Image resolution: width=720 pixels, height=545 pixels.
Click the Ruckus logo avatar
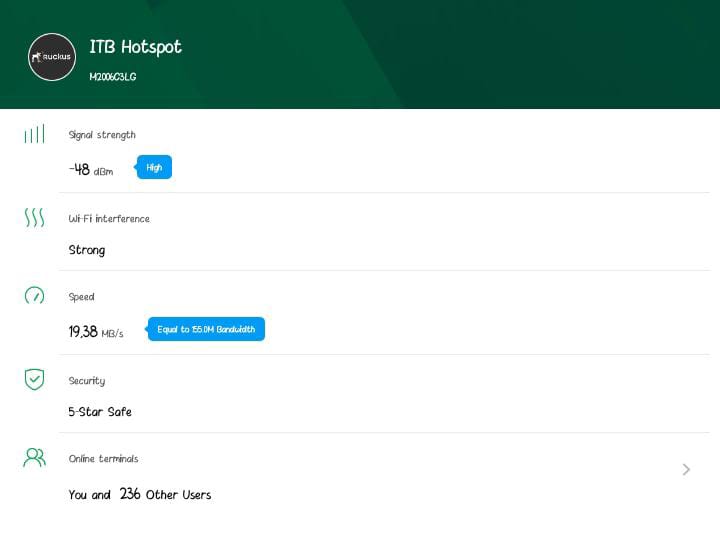click(52, 57)
